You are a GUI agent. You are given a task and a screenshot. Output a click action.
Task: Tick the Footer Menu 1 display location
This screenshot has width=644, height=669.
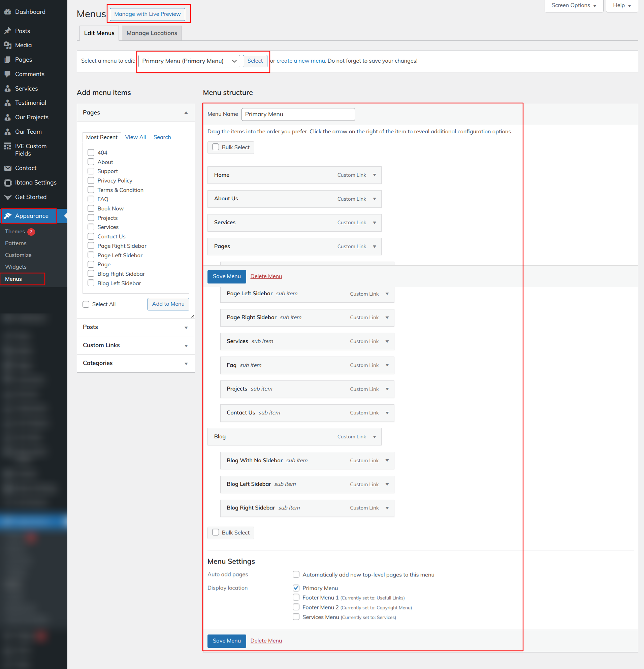pos(296,597)
